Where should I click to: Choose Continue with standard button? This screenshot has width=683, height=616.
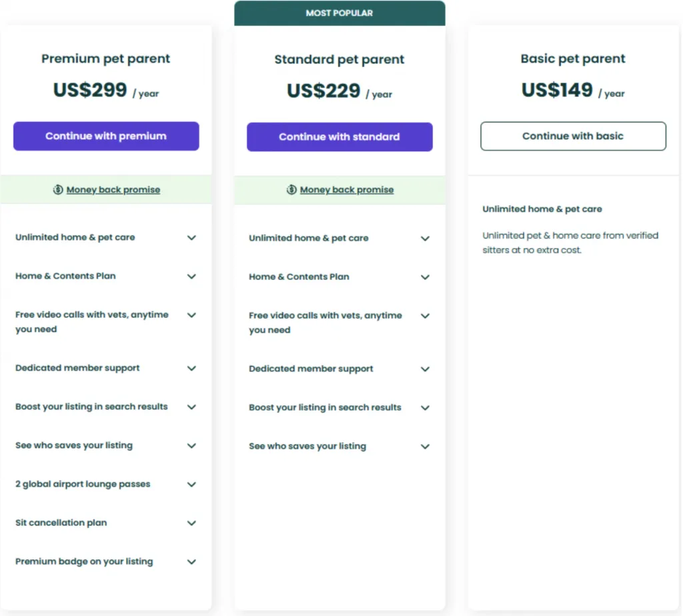(x=339, y=137)
